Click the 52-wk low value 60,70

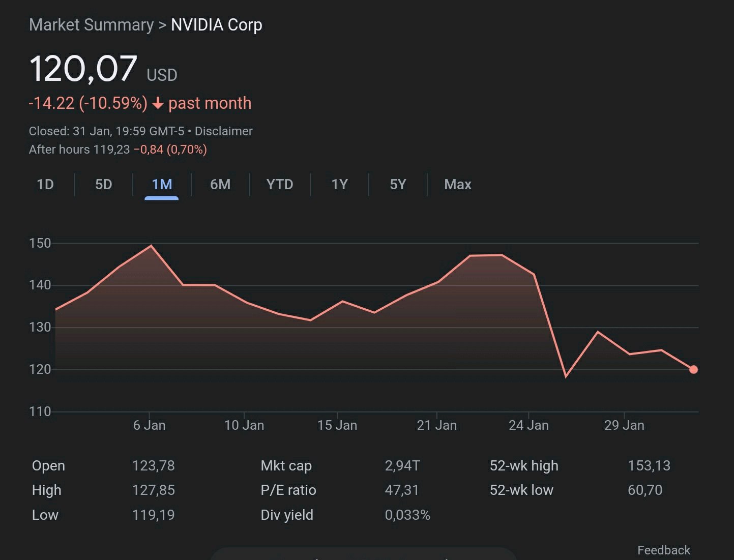click(645, 490)
